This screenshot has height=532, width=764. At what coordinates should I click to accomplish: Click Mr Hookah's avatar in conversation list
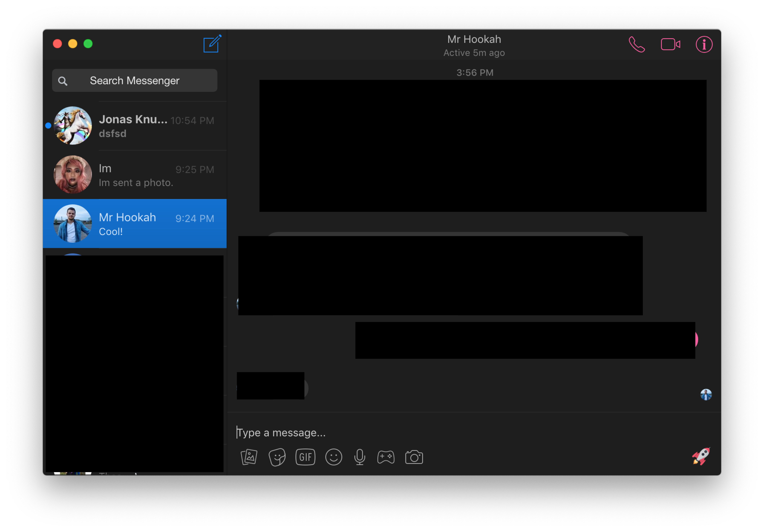(x=73, y=224)
